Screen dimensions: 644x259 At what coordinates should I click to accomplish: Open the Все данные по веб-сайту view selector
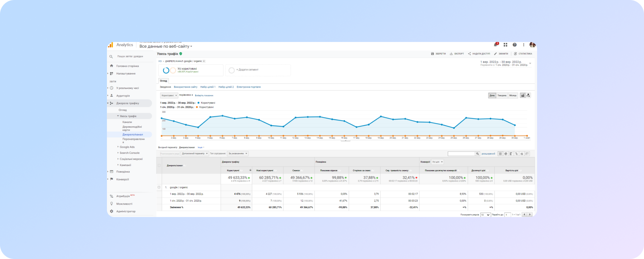[x=166, y=46]
